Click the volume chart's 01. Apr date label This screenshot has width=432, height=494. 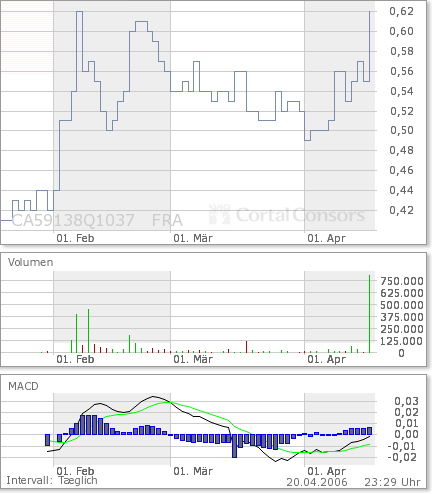coord(327,359)
